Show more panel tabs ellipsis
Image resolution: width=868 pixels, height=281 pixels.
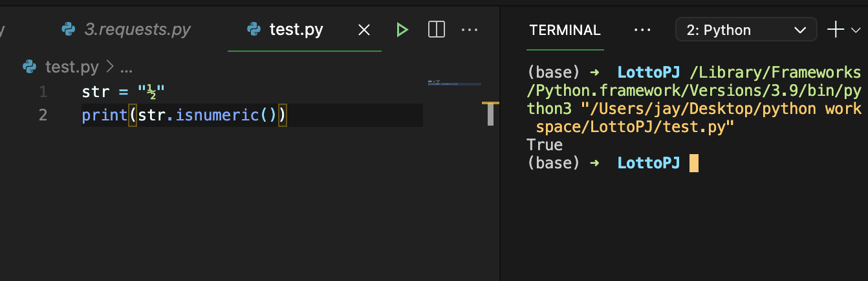pos(642,30)
